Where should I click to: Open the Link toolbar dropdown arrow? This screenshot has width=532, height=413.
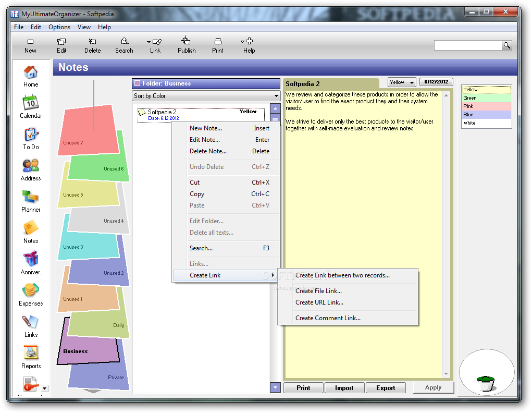(149, 42)
